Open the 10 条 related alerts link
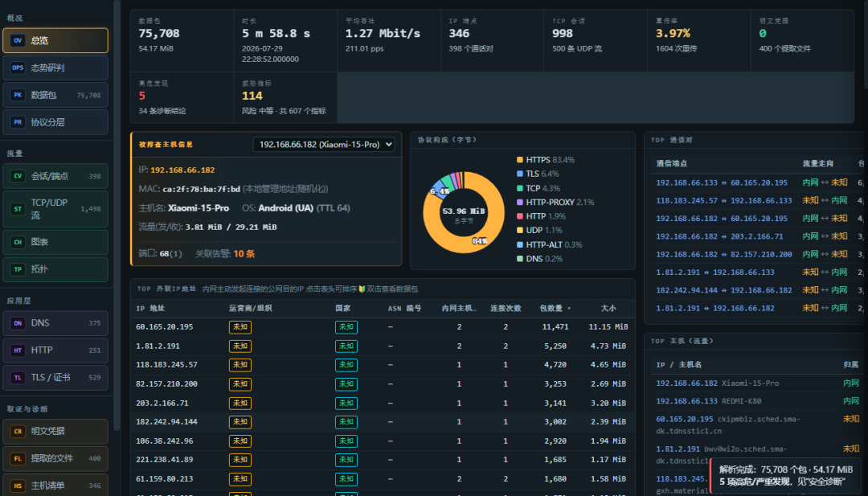This screenshot has height=496, width=868. pos(244,253)
